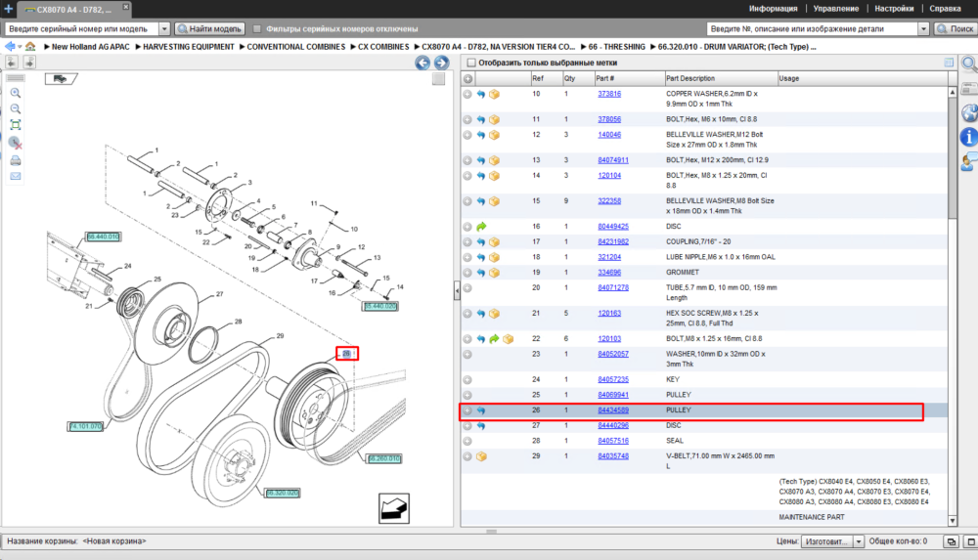Viewport: 978px width, 560px height.
Task: Open part number link 84035748
Action: click(613, 456)
